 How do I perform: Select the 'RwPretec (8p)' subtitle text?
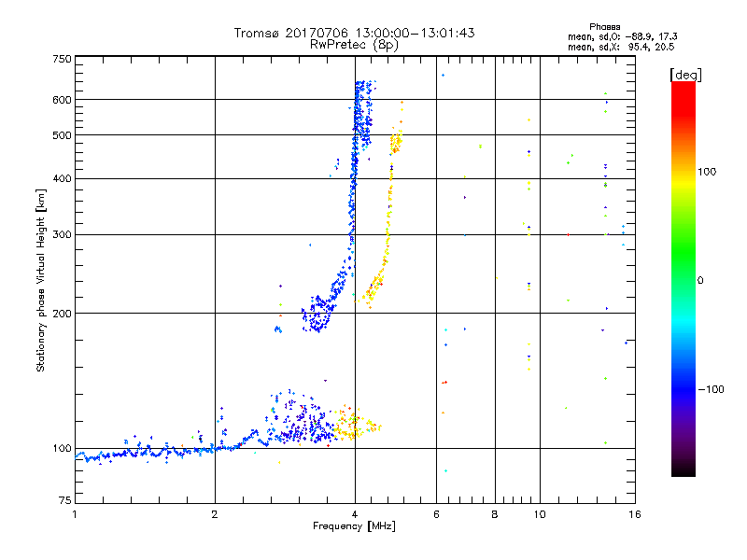(x=354, y=45)
